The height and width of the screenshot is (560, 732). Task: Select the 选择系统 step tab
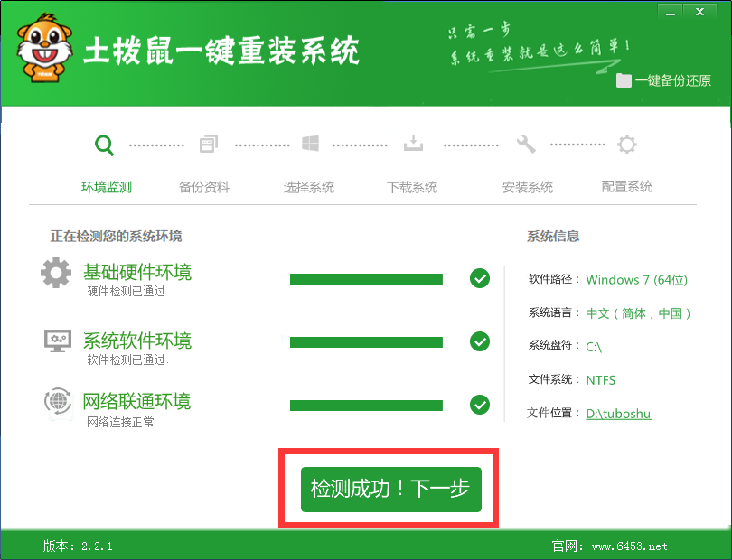coord(309,187)
